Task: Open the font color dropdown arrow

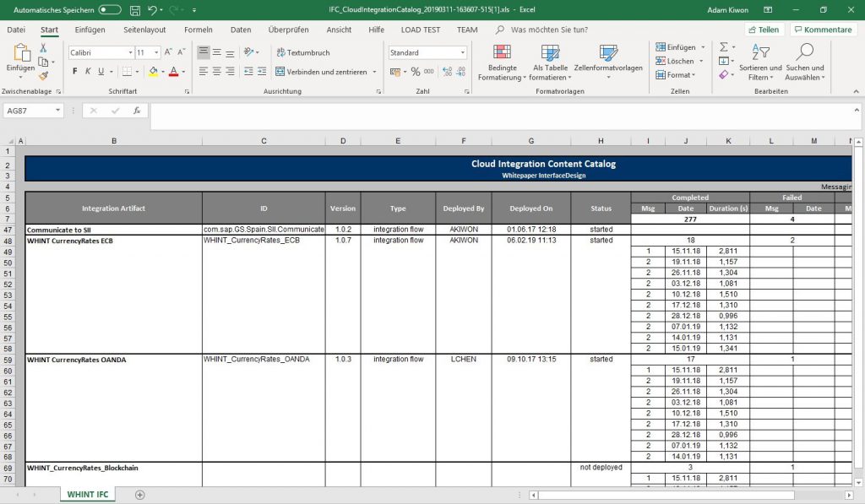Action: 183,72
